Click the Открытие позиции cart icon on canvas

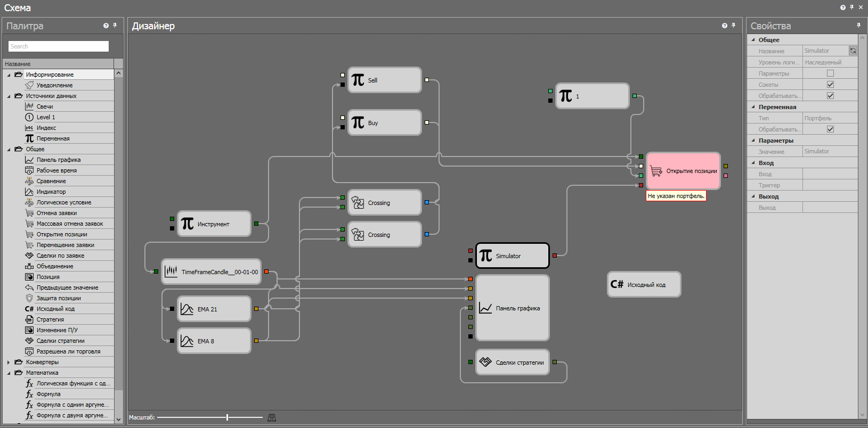pos(656,171)
